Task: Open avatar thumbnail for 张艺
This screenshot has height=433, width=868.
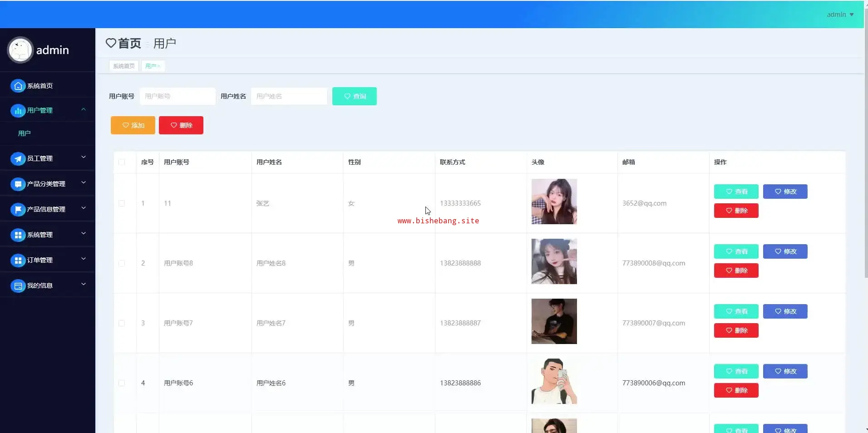Action: [x=554, y=202]
